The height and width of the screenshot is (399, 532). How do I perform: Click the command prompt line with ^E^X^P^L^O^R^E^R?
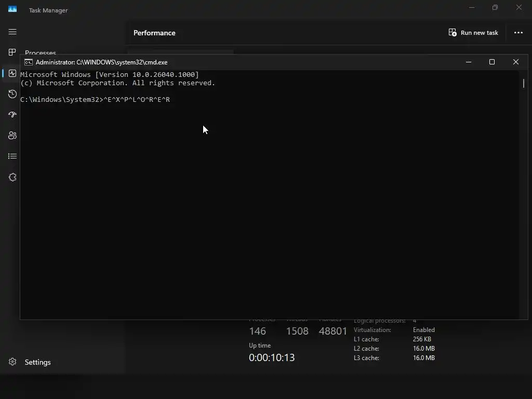point(95,99)
